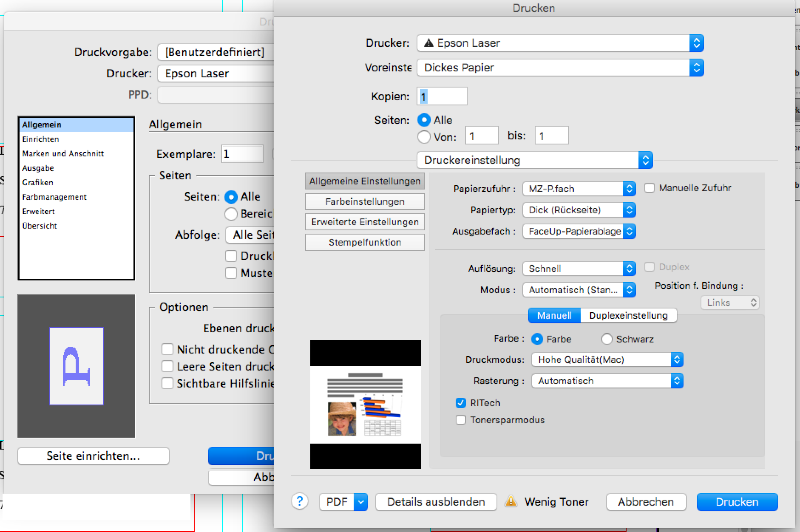The width and height of the screenshot is (800, 532).
Task: Click the blue help question mark icon
Action: [300, 501]
